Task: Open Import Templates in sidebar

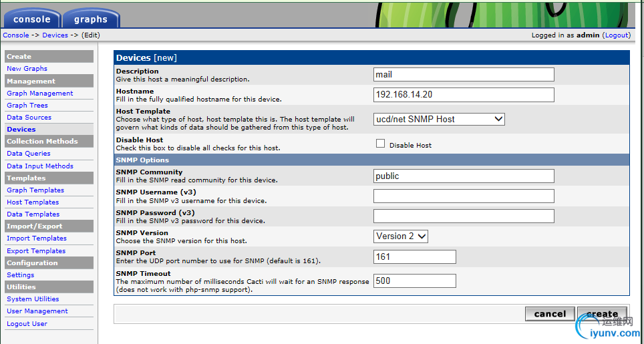Action: point(37,238)
